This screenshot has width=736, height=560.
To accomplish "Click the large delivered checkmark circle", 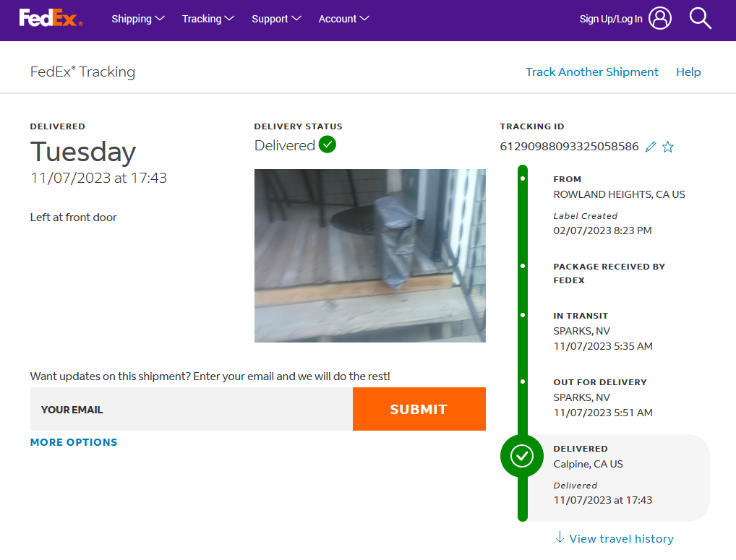I will pyautogui.click(x=522, y=456).
